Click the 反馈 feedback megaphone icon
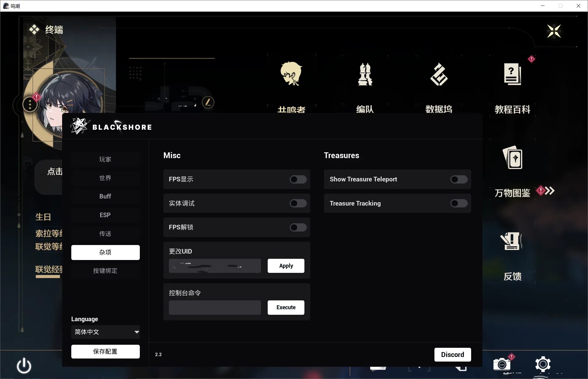 coord(512,242)
